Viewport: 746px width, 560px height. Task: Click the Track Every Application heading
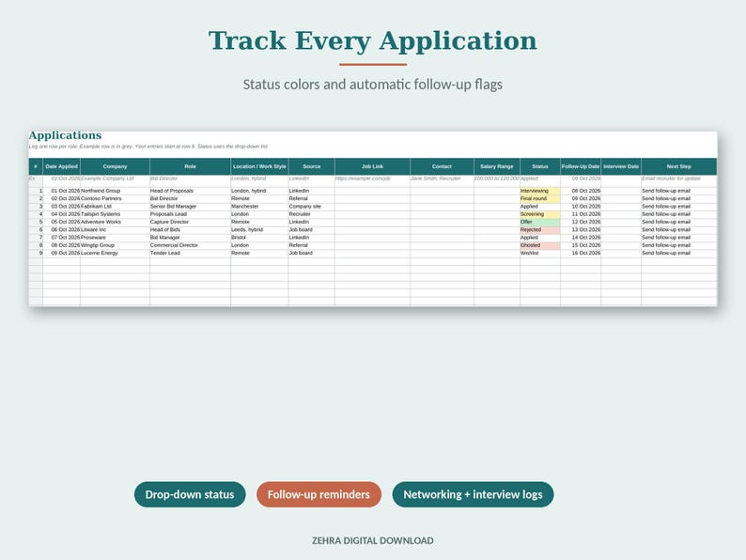[373, 40]
